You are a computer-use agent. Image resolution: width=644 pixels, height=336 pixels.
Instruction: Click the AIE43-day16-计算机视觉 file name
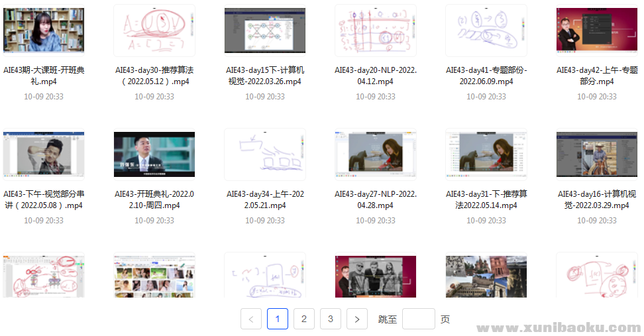(x=597, y=199)
